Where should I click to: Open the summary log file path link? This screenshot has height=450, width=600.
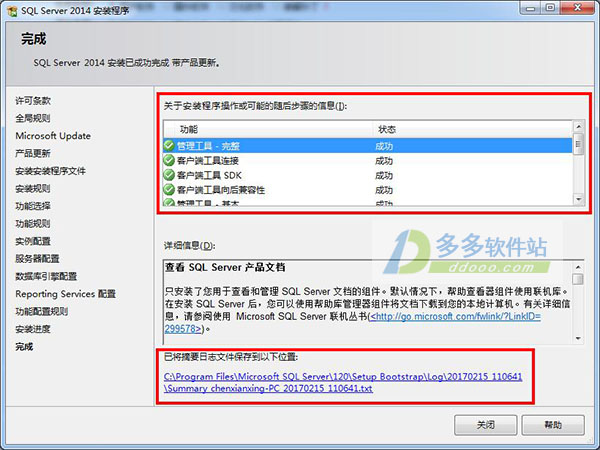tap(343, 382)
